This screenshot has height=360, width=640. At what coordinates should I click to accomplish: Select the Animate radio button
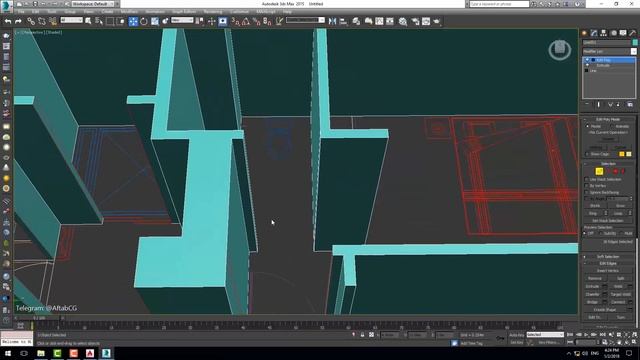pyautogui.click(x=611, y=126)
